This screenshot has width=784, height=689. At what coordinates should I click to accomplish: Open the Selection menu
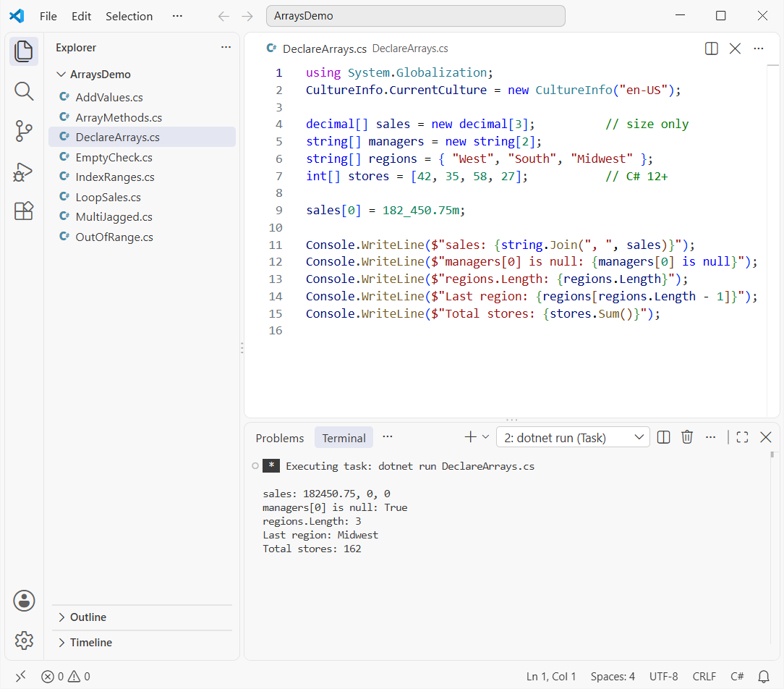pos(129,17)
